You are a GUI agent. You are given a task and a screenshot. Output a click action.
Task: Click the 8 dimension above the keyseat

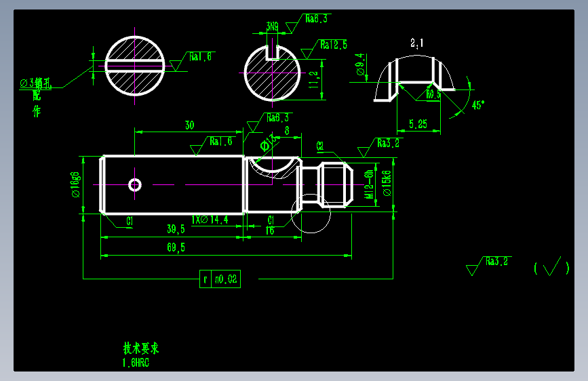pos(287,130)
